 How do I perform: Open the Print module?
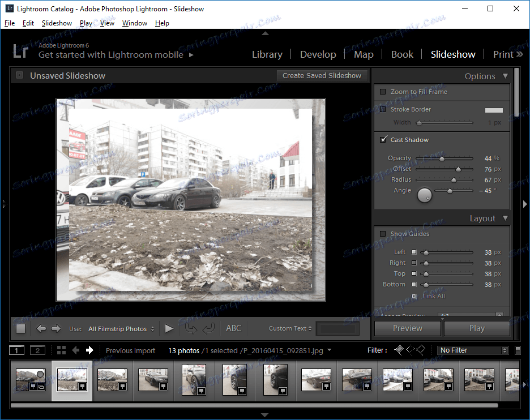[x=503, y=54]
